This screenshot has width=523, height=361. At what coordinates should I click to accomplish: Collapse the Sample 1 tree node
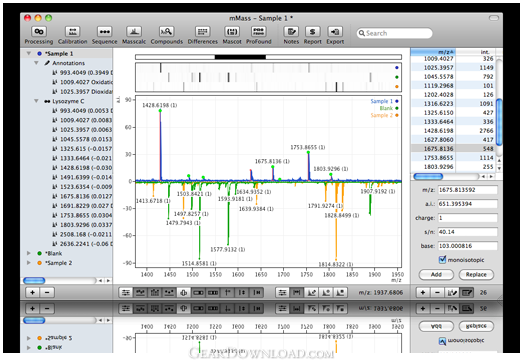[29, 53]
